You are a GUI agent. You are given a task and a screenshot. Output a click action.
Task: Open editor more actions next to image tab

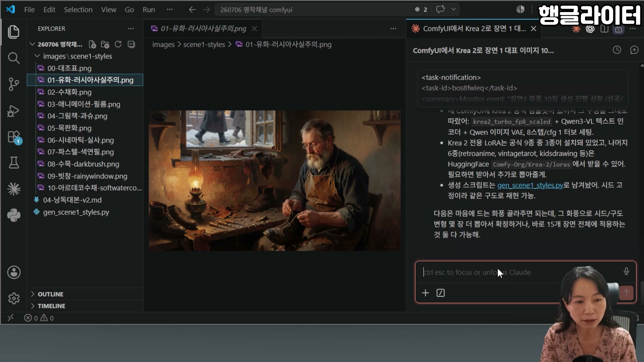pyautogui.click(x=393, y=28)
